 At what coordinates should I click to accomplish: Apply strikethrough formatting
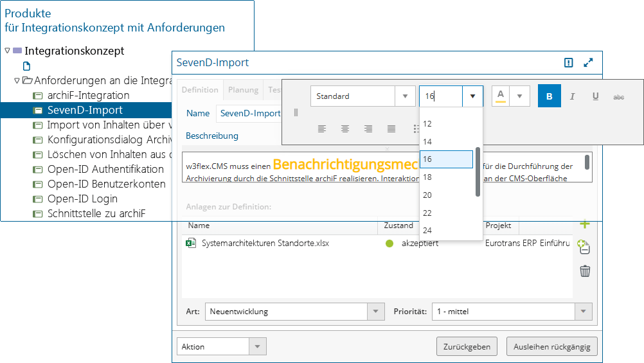(618, 96)
